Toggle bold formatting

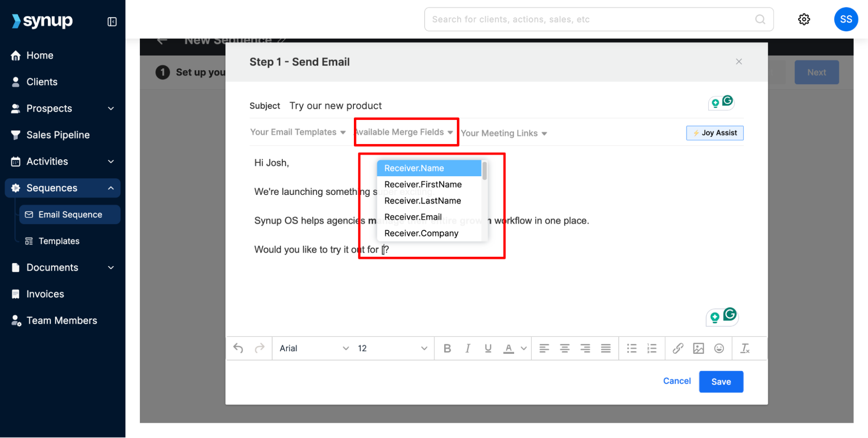coord(447,348)
